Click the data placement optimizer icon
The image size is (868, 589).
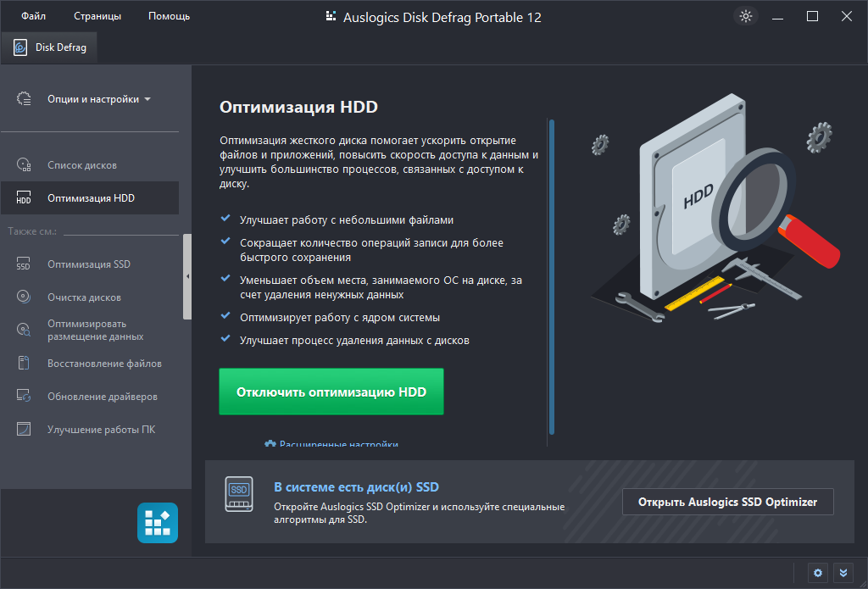(x=23, y=330)
